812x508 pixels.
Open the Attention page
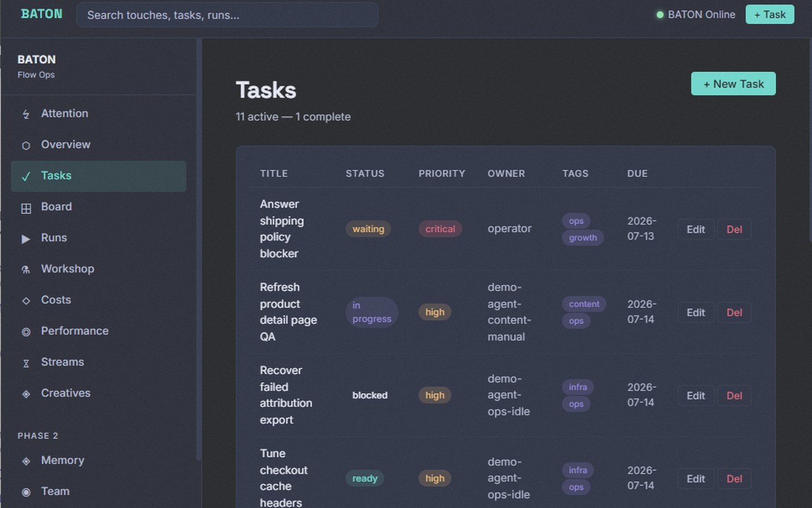coord(98,114)
